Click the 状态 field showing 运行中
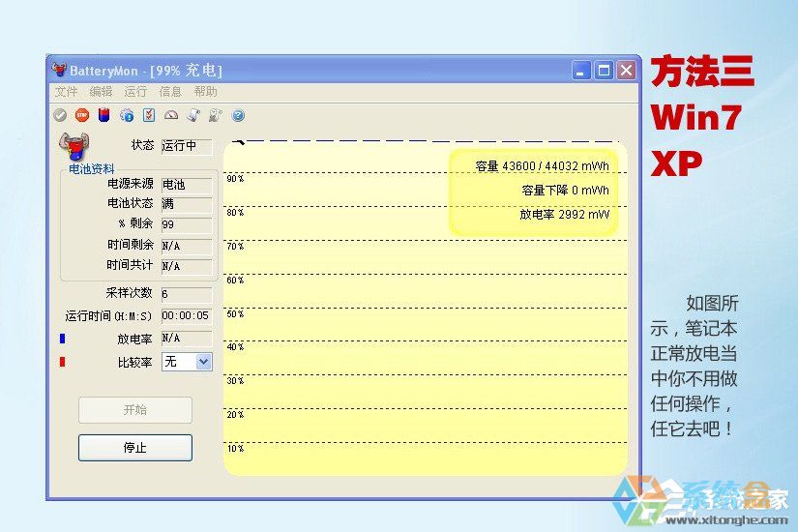798x532 pixels. (x=187, y=146)
